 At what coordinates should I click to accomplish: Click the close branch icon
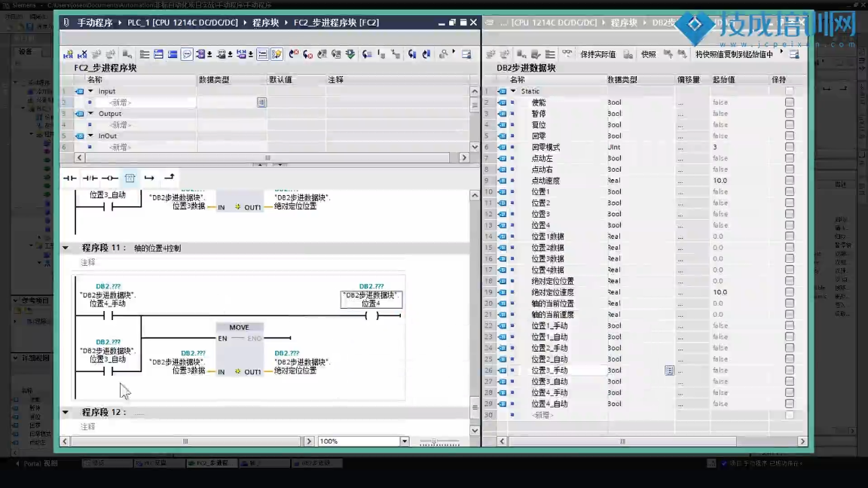click(170, 177)
